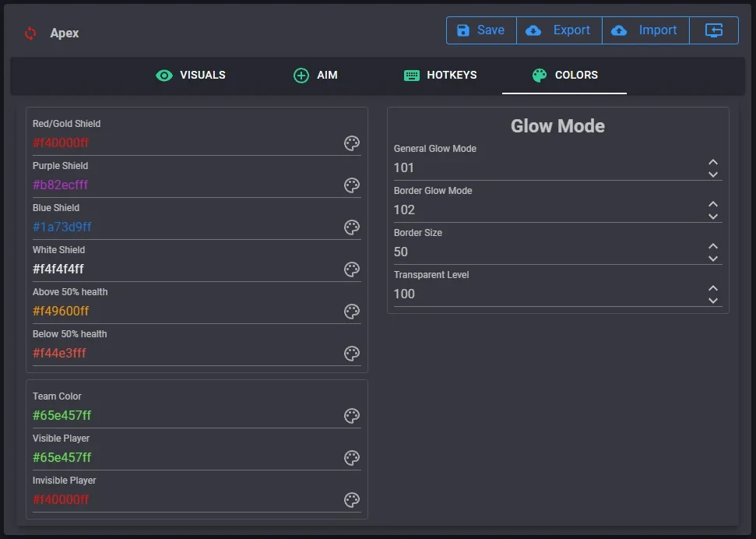Viewport: 756px width, 539px height.
Task: Switch to the HOTKEYS tab
Action: point(440,76)
